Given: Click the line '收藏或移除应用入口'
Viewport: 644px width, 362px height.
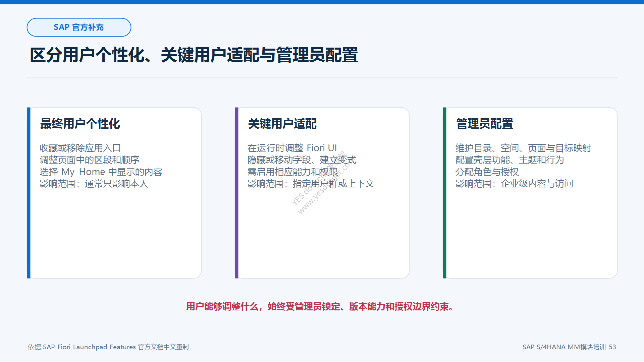Looking at the screenshot, I should [80, 148].
